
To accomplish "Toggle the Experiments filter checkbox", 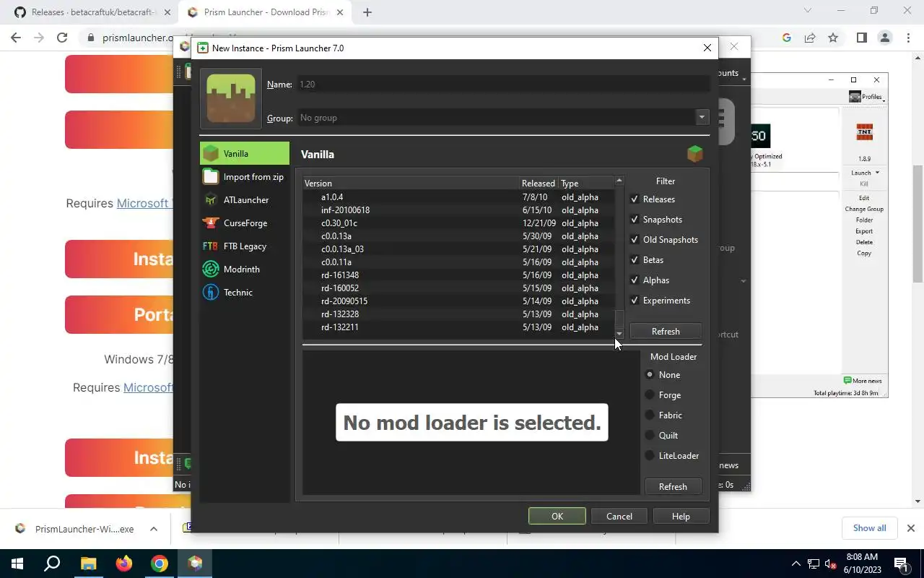I will click(635, 300).
